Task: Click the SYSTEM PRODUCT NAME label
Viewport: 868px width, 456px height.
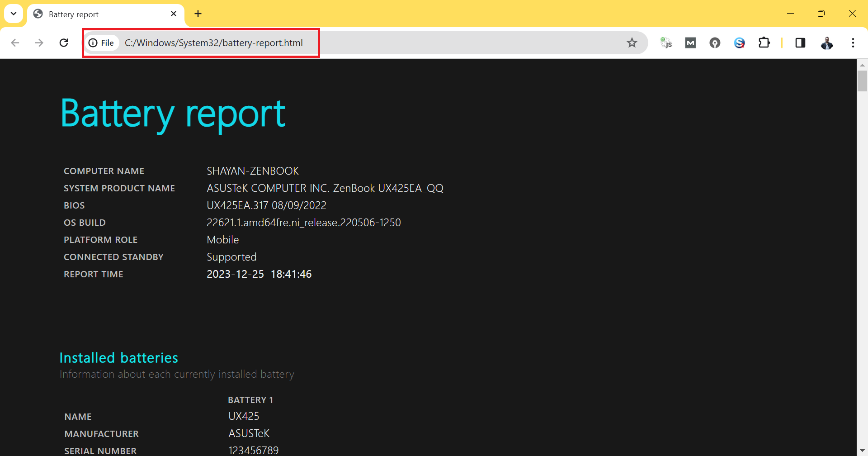Action: (x=119, y=188)
